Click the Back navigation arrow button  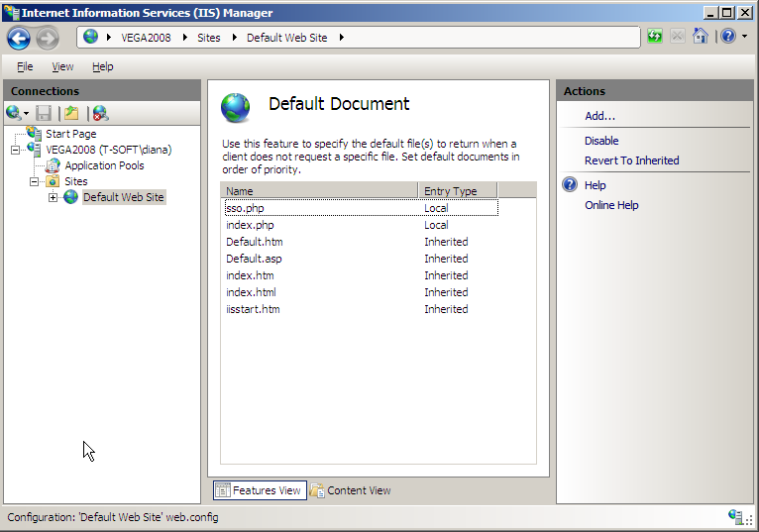click(19, 38)
